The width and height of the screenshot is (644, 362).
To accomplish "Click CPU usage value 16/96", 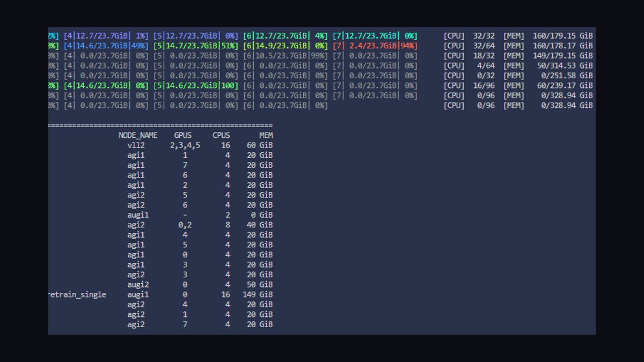I will [484, 85].
